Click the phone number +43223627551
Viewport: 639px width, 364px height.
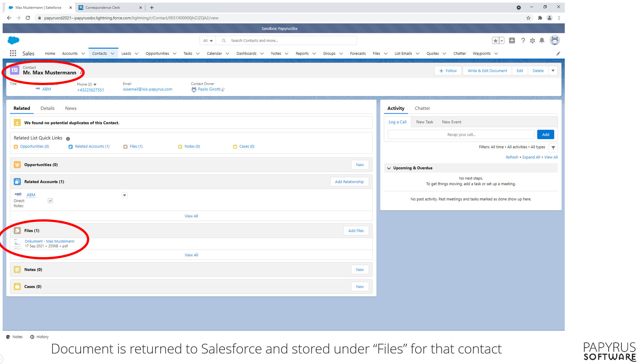tap(90, 90)
